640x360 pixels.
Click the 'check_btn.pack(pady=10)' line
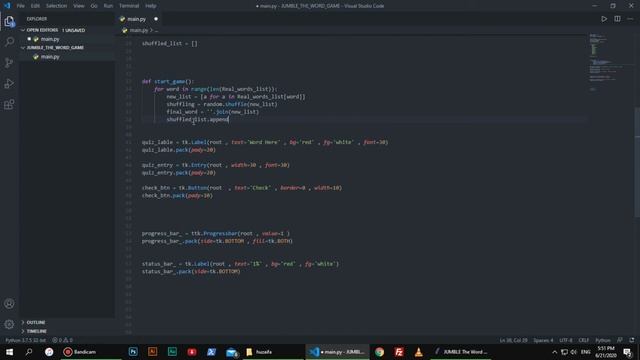pos(177,196)
